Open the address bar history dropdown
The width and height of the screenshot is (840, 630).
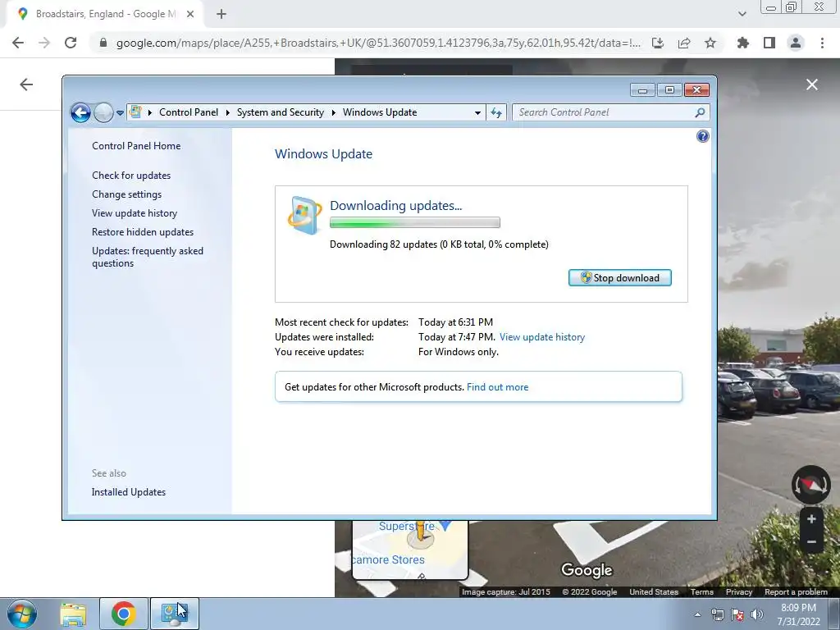[x=477, y=112]
